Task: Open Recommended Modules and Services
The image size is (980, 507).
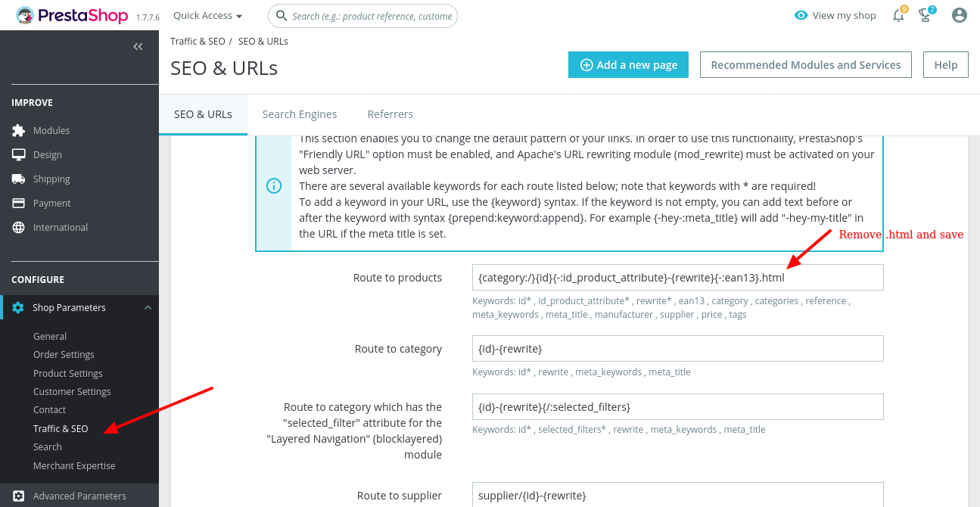Action: pyautogui.click(x=805, y=65)
